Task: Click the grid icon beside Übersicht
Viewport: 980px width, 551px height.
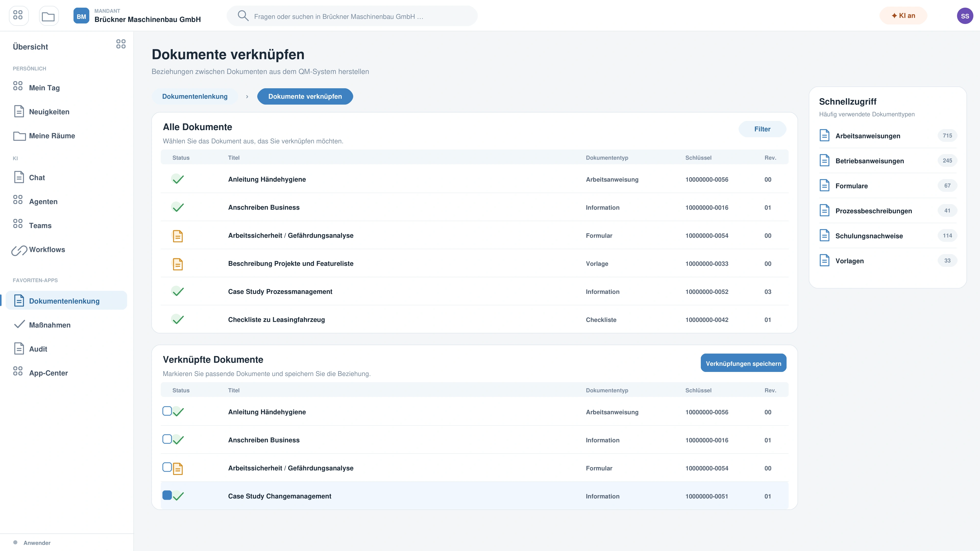Action: click(121, 44)
